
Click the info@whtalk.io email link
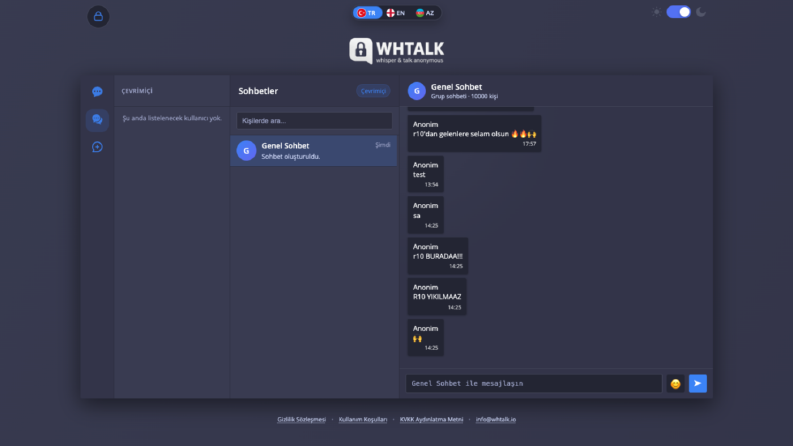click(x=496, y=419)
